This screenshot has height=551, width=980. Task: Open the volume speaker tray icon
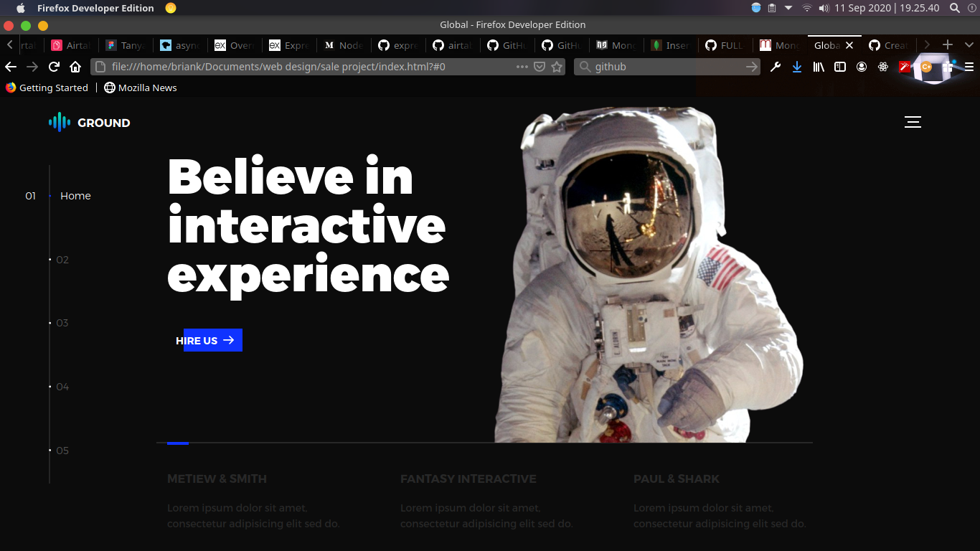tap(823, 8)
